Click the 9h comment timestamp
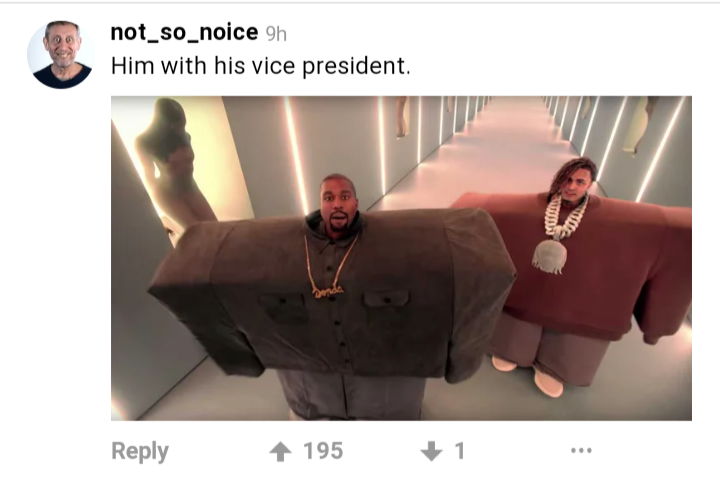Image resolution: width=720 pixels, height=477 pixels. click(276, 34)
